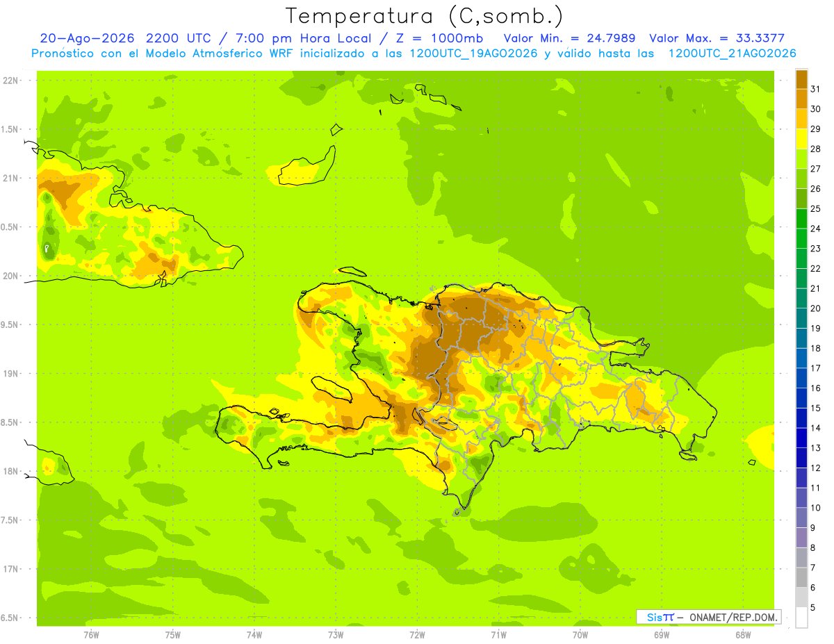Click the legend value "20"
834x644 pixels.
coord(815,308)
